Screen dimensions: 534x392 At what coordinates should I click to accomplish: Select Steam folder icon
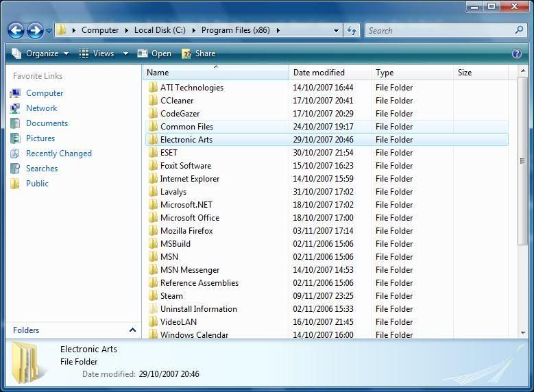coord(153,295)
